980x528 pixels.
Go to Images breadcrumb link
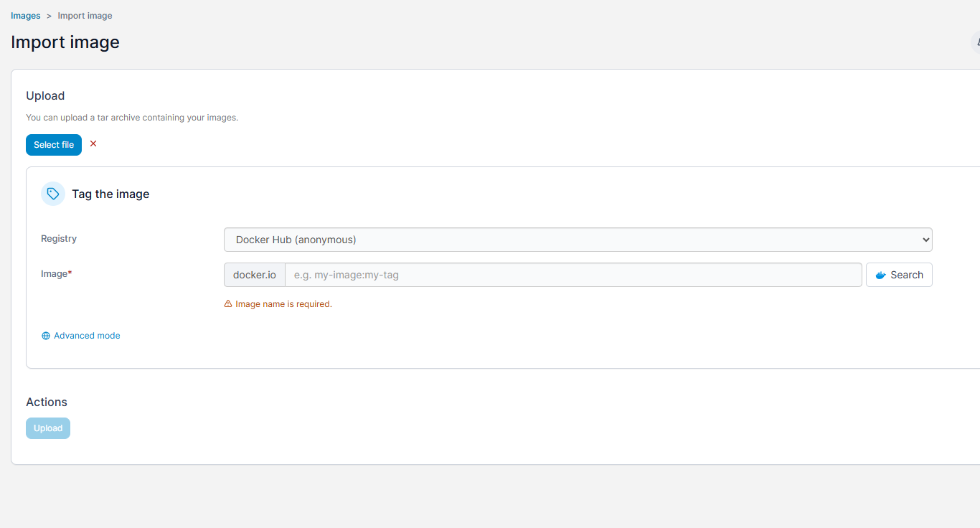tap(26, 16)
